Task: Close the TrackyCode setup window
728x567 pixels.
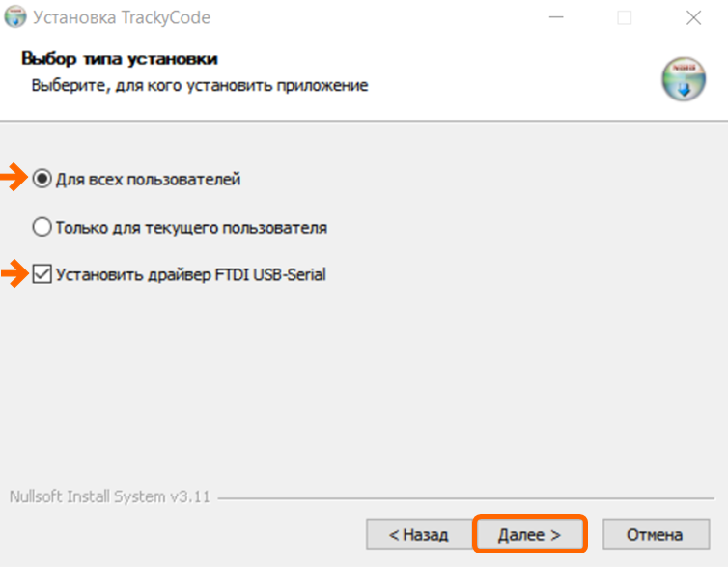Action: [693, 17]
